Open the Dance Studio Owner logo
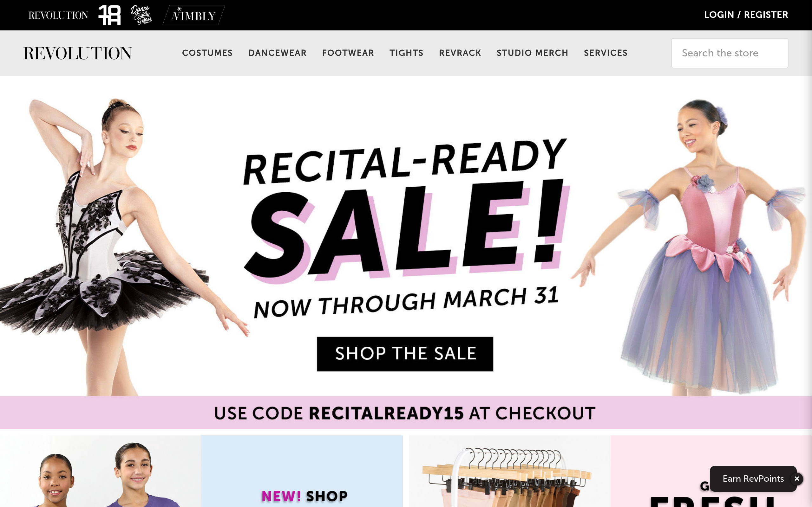The height and width of the screenshot is (507, 812). point(141,15)
